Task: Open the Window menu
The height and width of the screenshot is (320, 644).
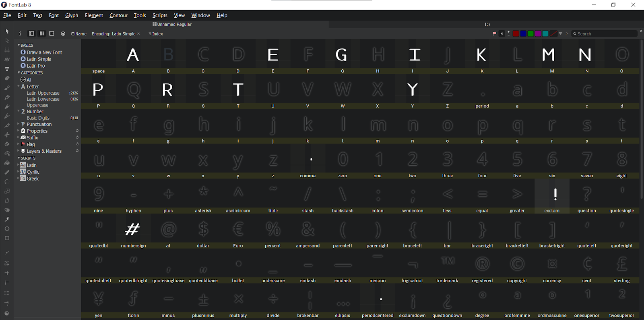Action: (x=200, y=15)
